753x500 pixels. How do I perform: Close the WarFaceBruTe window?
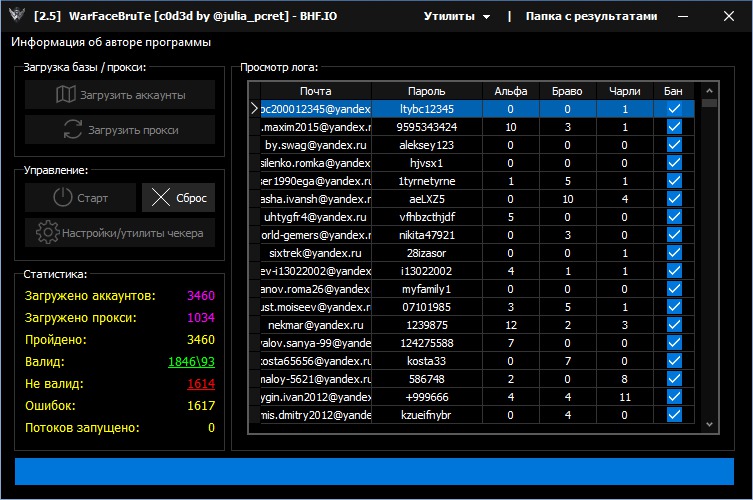click(729, 16)
